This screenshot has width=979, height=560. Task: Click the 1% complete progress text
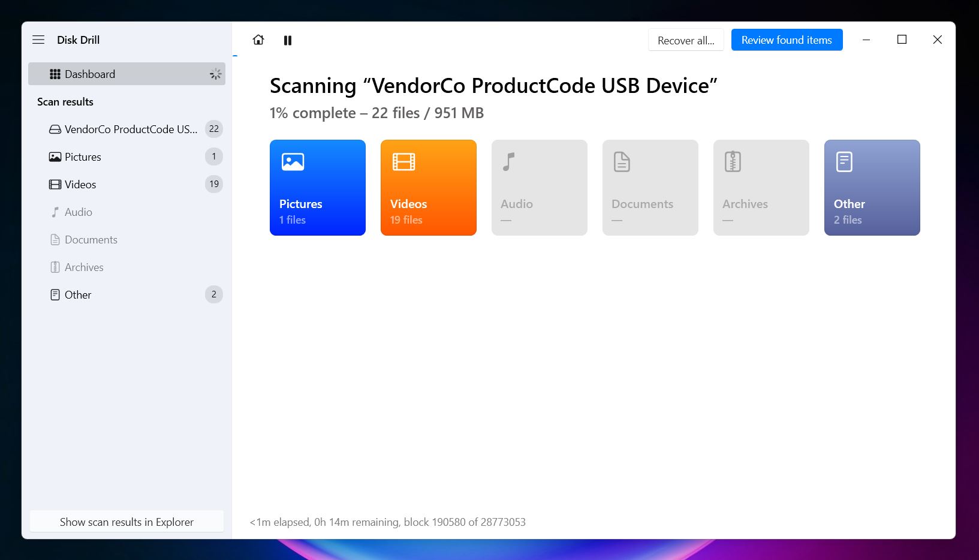376,113
